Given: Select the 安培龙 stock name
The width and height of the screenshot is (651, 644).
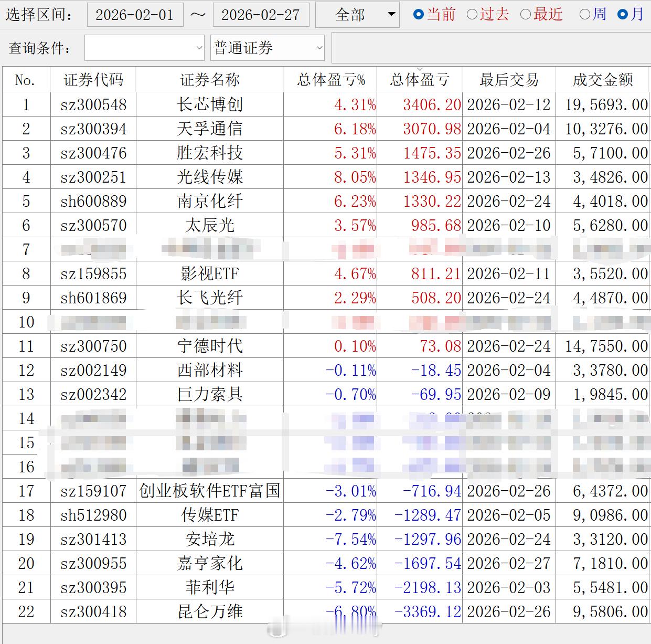Looking at the screenshot, I should pyautogui.click(x=210, y=539).
